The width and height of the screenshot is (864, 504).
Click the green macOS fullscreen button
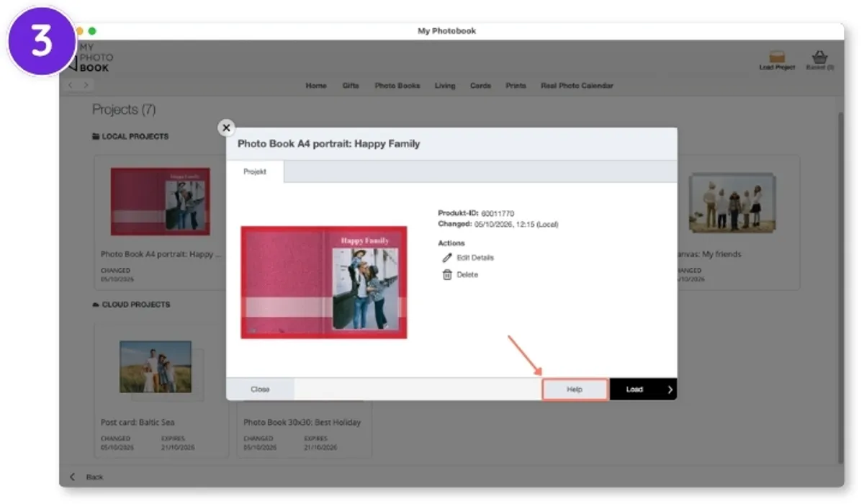(92, 31)
